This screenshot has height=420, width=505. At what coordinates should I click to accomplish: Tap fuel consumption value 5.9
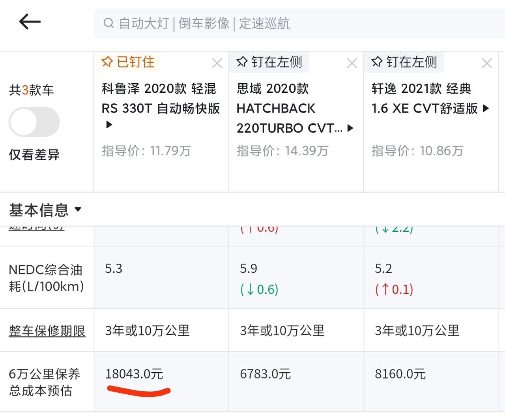(x=249, y=269)
